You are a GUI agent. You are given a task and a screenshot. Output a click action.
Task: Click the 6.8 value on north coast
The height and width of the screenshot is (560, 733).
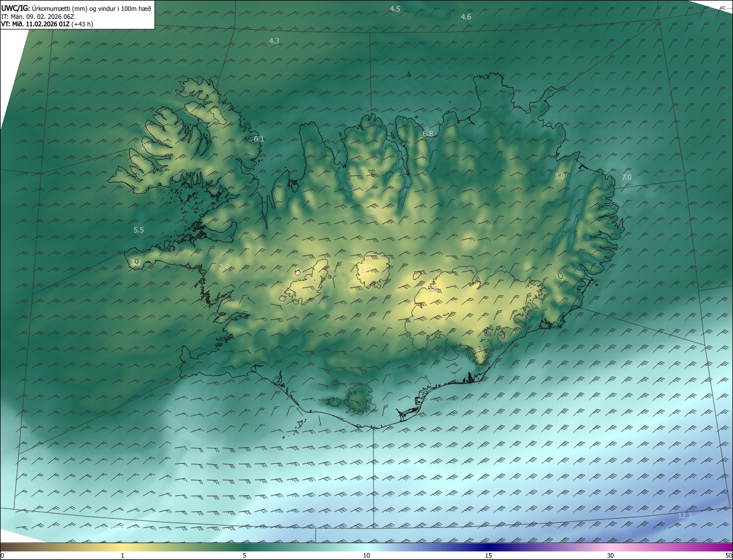point(428,133)
